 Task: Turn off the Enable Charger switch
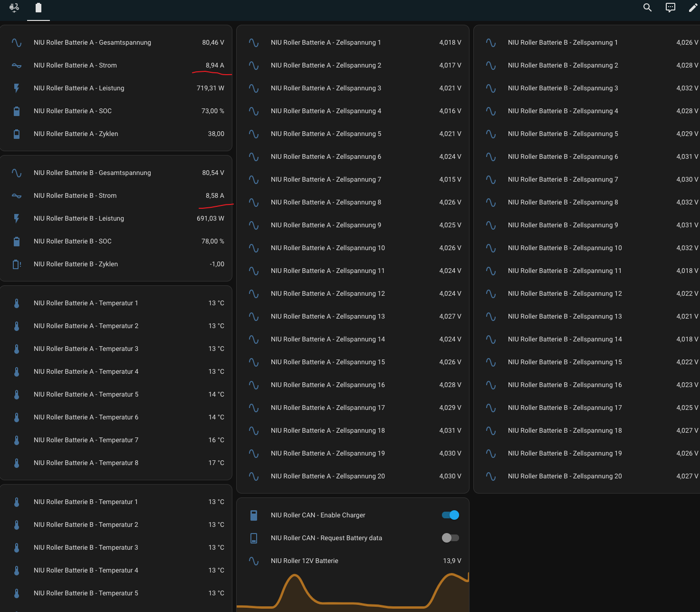click(x=450, y=515)
